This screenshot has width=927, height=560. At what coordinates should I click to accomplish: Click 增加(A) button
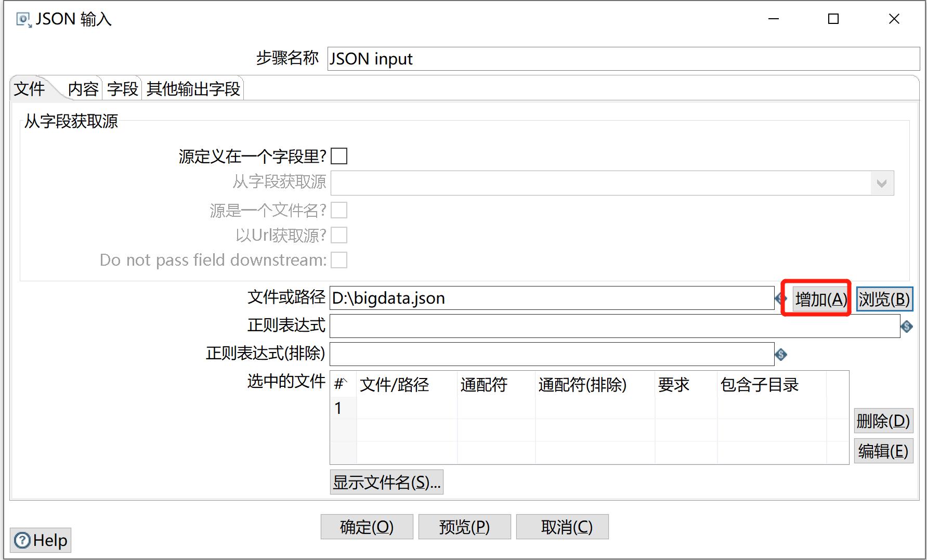click(x=821, y=299)
